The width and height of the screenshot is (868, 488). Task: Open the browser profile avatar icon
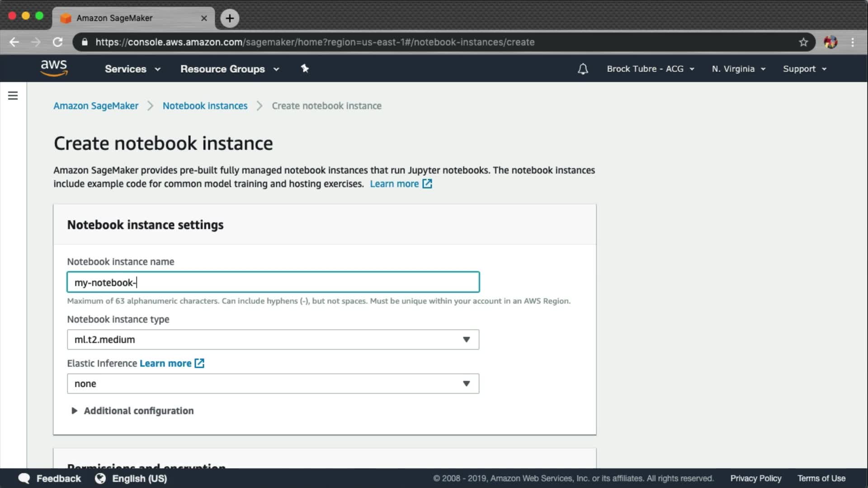point(830,42)
